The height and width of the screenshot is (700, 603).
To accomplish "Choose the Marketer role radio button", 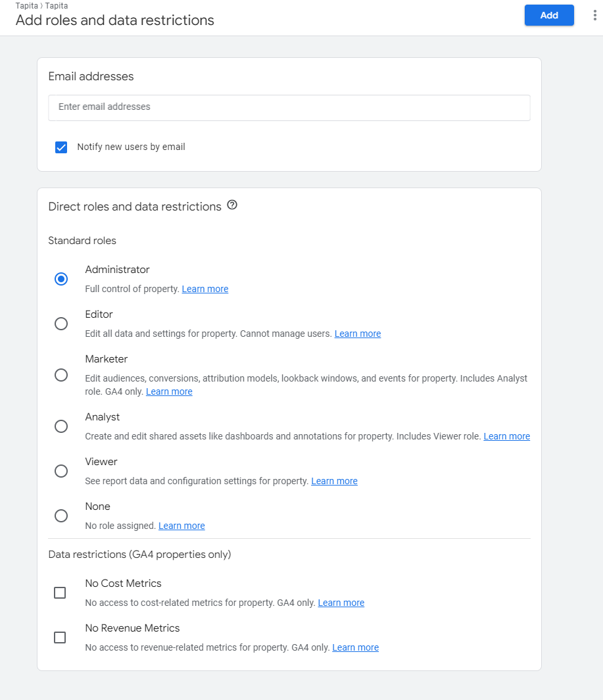I will click(x=61, y=375).
